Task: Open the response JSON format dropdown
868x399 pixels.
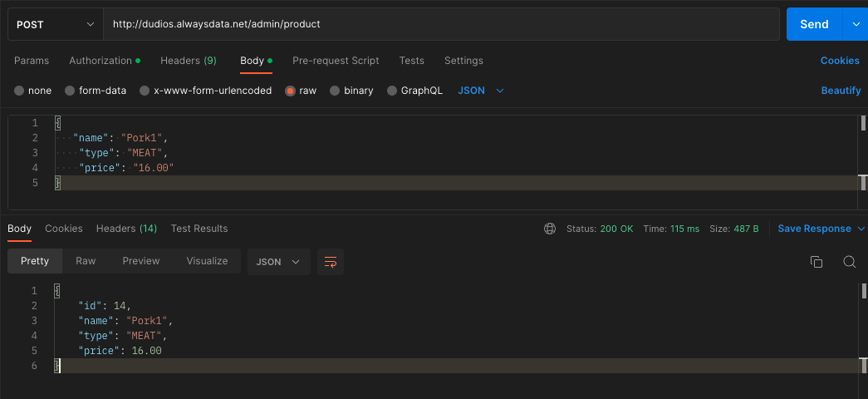Action: pyautogui.click(x=278, y=262)
